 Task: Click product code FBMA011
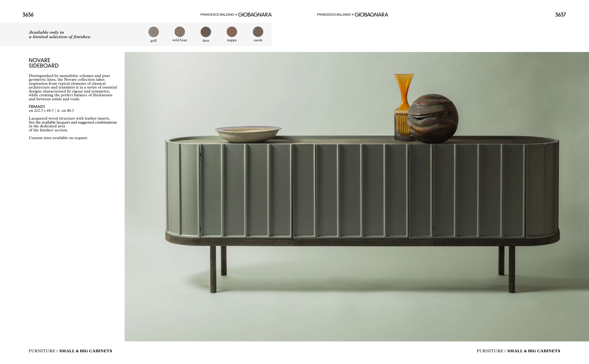point(37,107)
